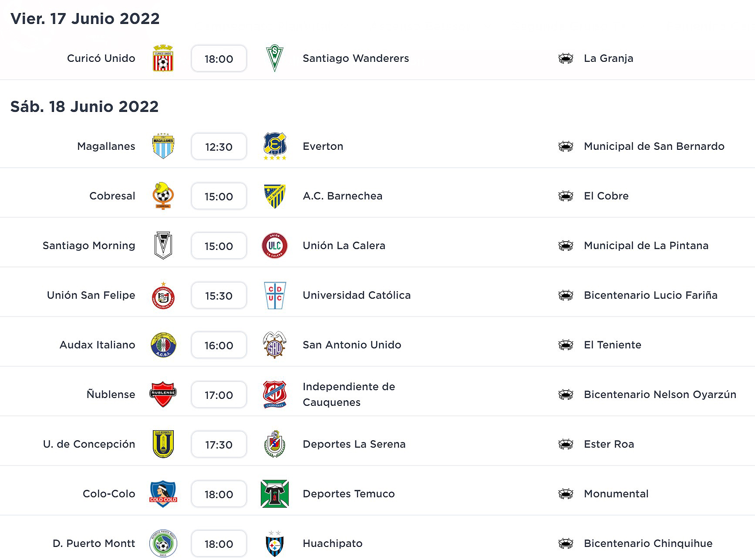Click the Deportes Temuco crest
The width and height of the screenshot is (755, 560).
(275, 494)
